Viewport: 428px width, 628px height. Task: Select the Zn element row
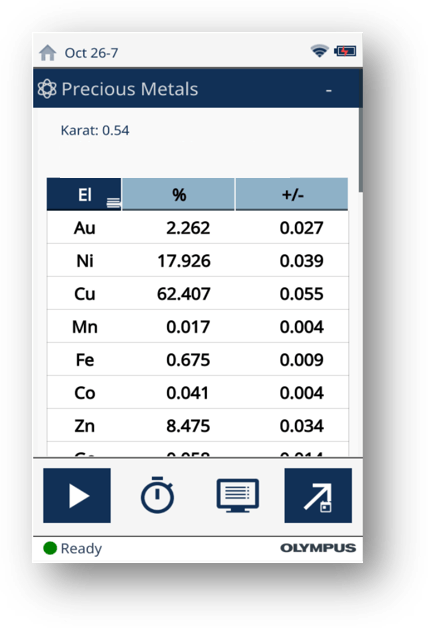[198, 425]
